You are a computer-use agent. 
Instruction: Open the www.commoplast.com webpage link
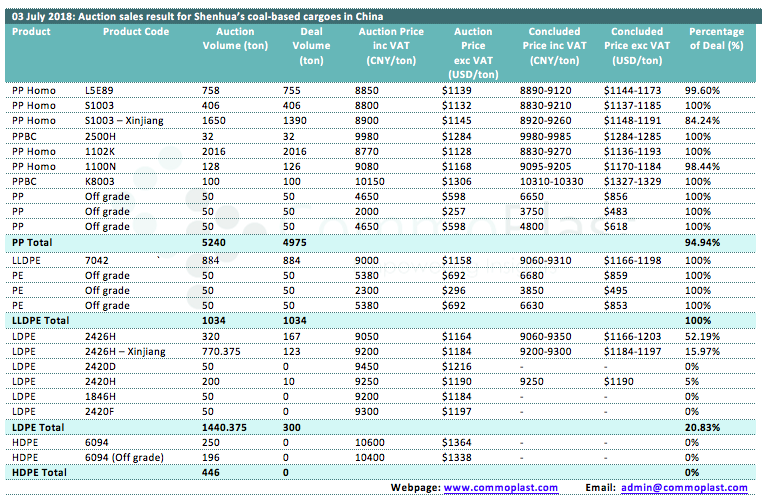point(499,487)
